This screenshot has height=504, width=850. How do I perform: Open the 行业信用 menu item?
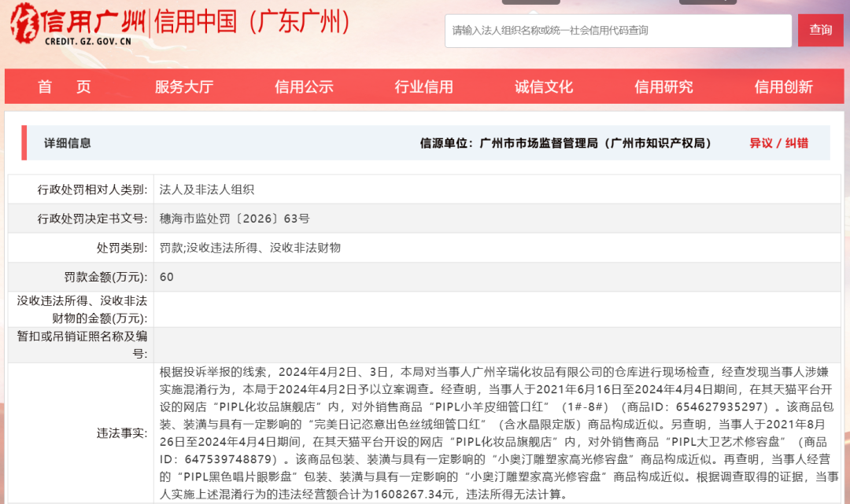tap(423, 87)
